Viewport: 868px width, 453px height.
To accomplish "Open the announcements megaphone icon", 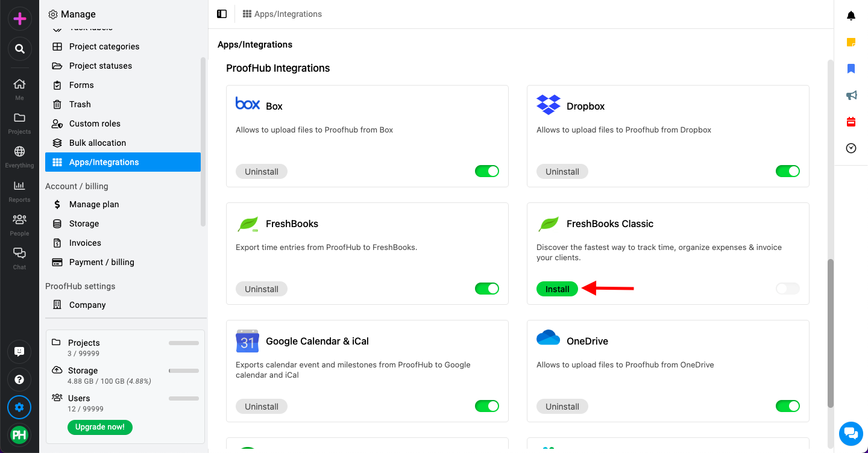I will pos(851,95).
